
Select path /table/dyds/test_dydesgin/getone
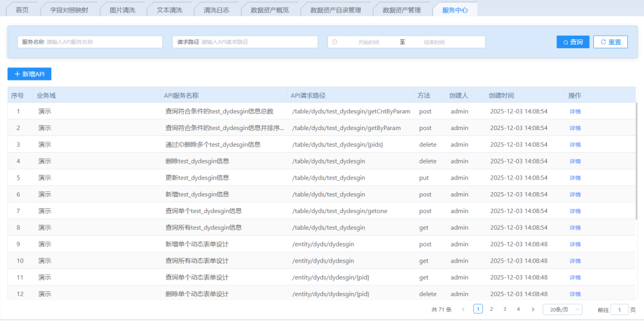(x=340, y=211)
